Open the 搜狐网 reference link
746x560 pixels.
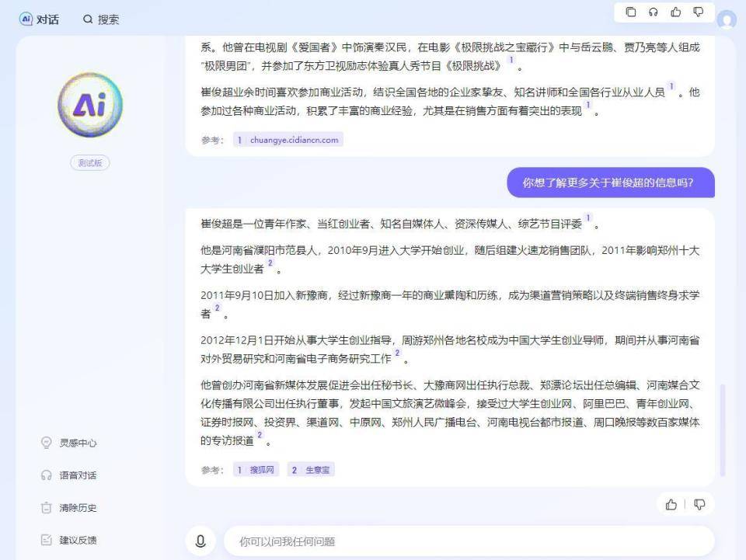pyautogui.click(x=256, y=470)
